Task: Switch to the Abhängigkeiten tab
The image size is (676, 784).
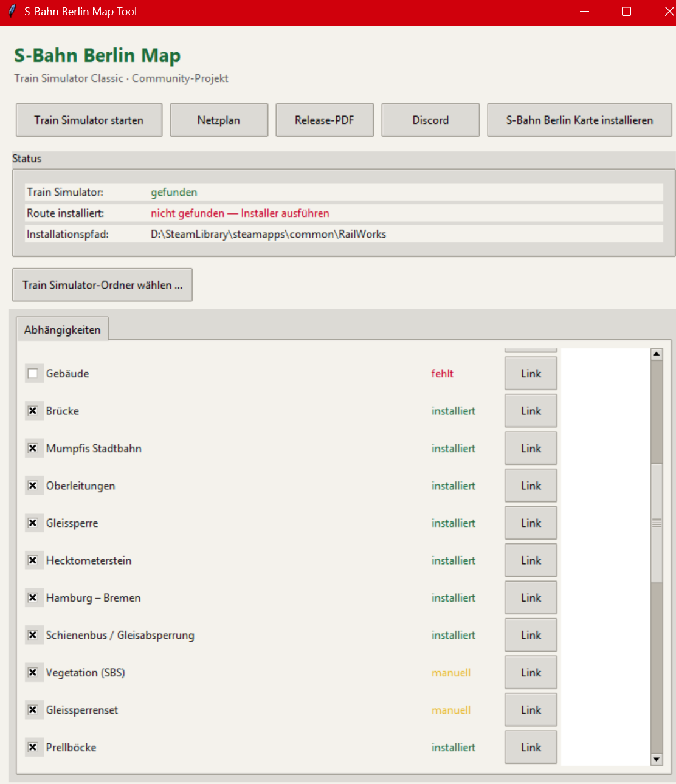Action: point(62,329)
